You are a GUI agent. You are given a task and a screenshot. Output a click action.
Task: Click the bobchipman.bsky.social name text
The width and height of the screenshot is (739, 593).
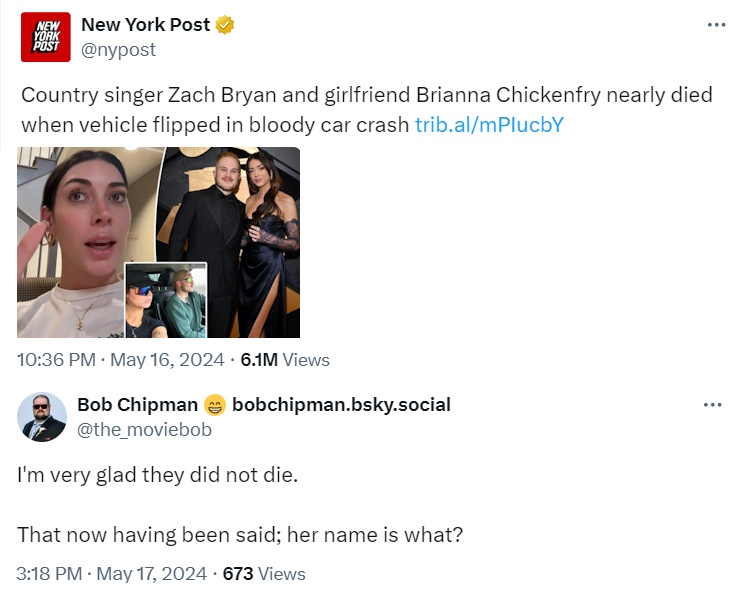[341, 405]
